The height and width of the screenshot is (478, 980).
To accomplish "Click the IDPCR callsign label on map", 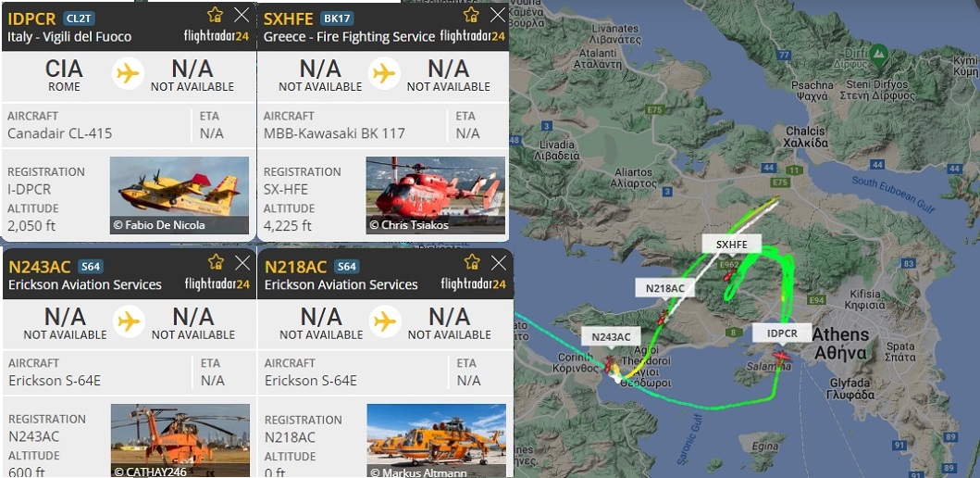I will coord(782,333).
